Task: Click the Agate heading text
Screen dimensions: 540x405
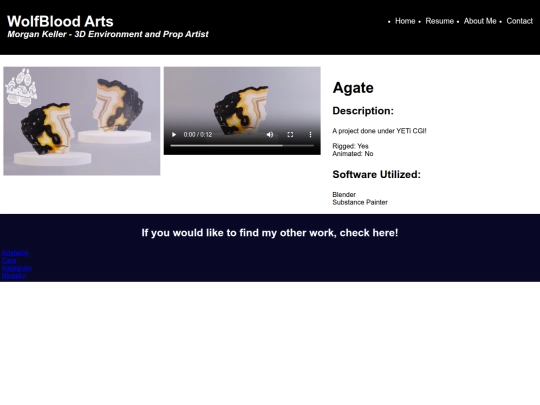Action: [x=353, y=88]
